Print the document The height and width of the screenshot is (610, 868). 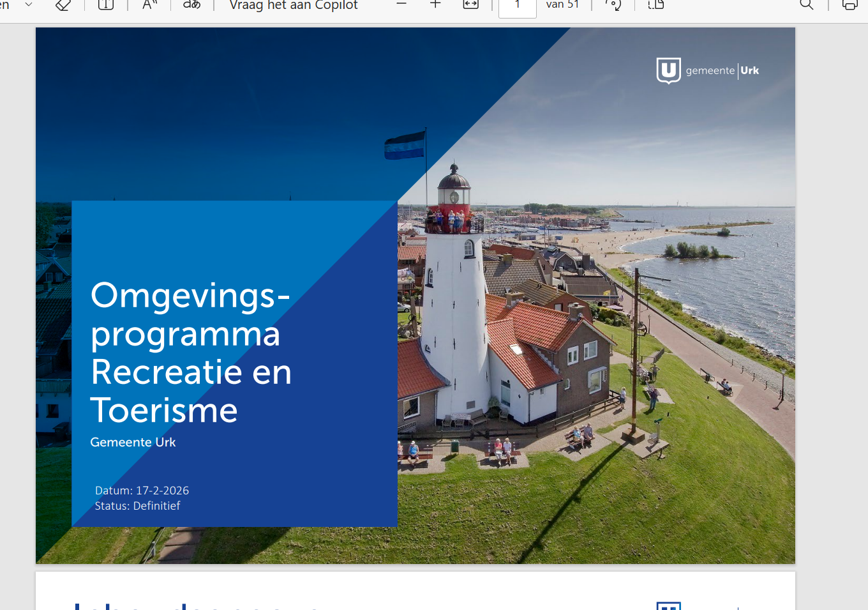tap(849, 5)
